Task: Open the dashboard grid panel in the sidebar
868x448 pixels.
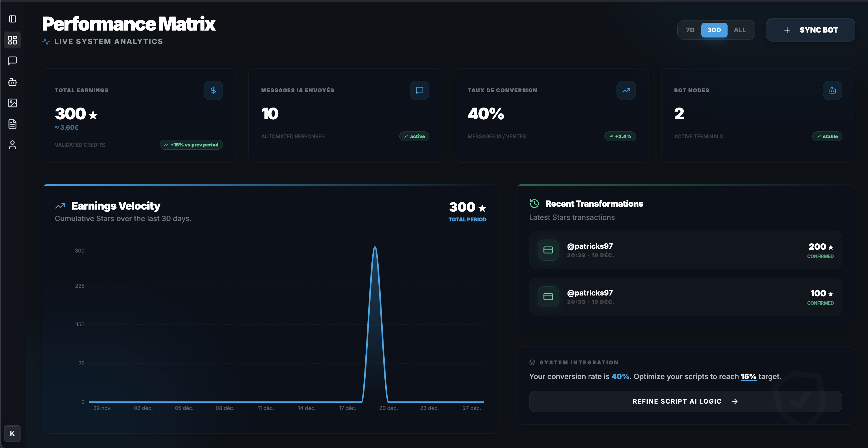Action: point(12,40)
